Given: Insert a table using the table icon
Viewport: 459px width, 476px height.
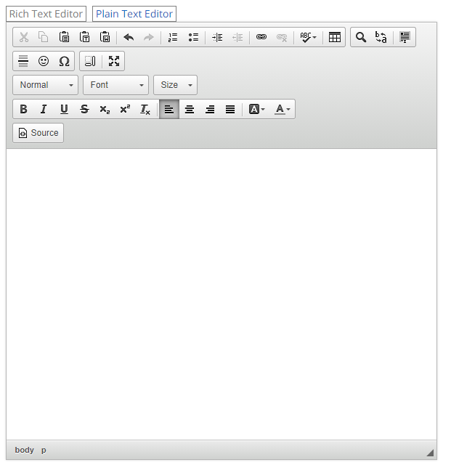Looking at the screenshot, I should coord(334,37).
